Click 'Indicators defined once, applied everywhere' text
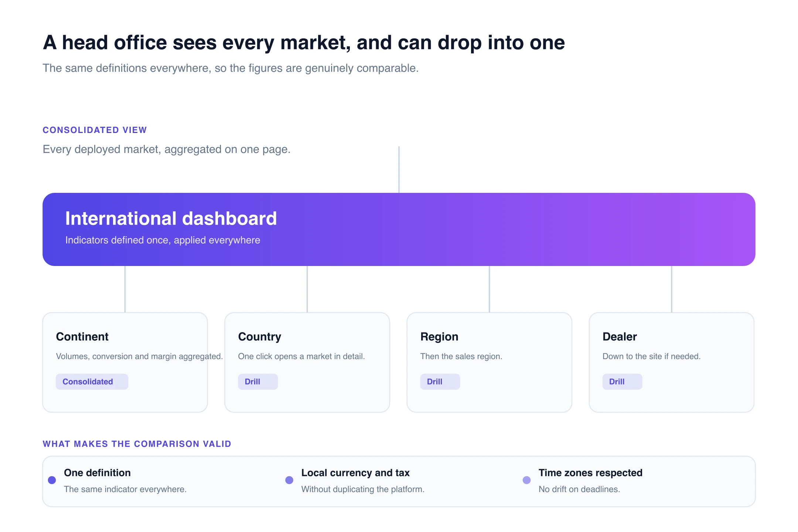 tap(163, 240)
